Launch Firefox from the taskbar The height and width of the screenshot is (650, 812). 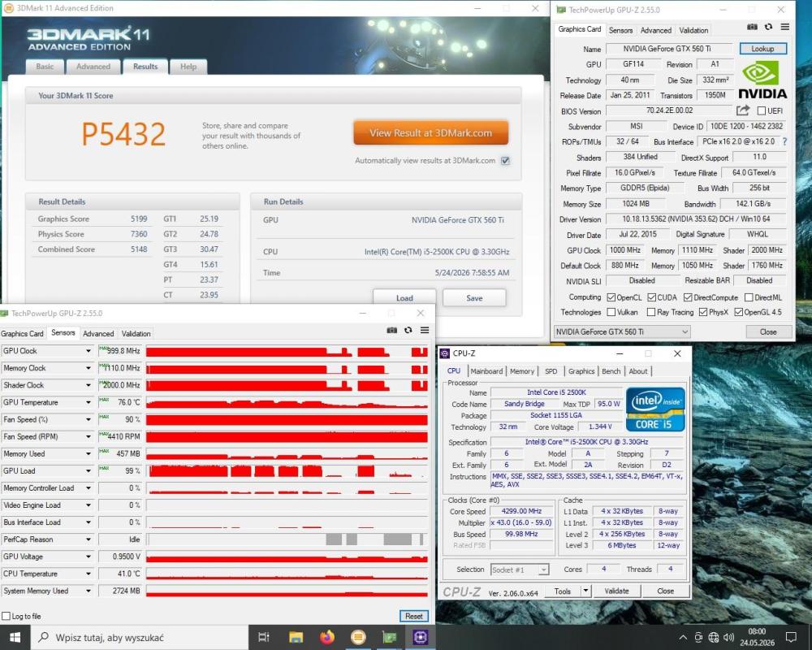point(326,637)
